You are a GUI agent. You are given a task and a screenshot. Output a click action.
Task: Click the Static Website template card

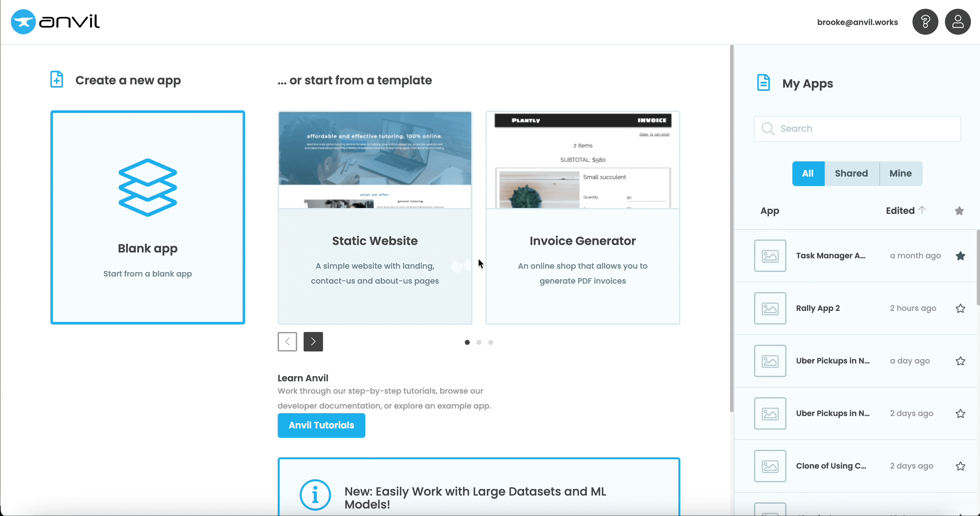coord(375,217)
